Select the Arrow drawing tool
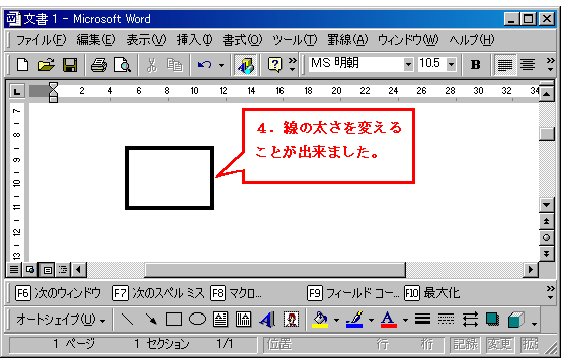Viewport: 574px width, 364px height. pyautogui.click(x=150, y=319)
